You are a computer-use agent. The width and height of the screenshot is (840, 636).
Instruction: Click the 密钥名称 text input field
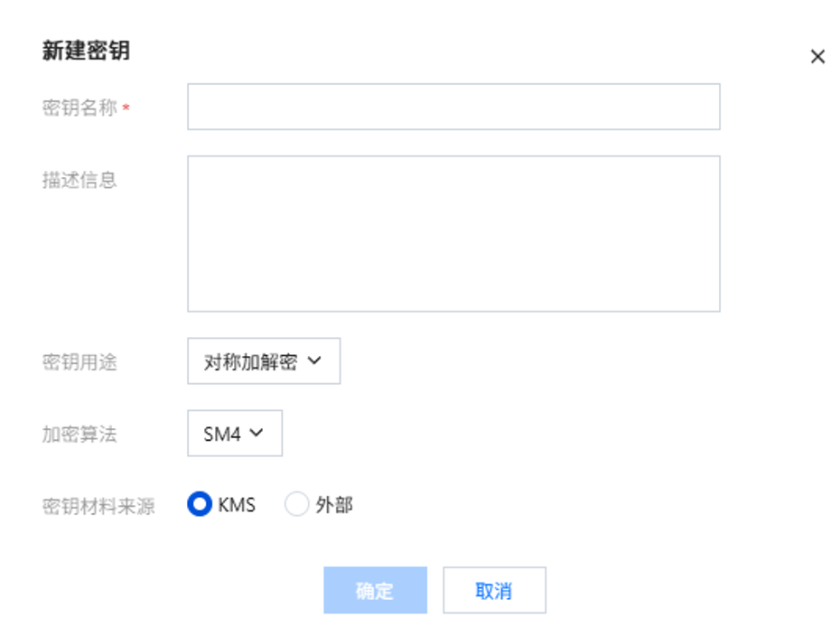(453, 107)
